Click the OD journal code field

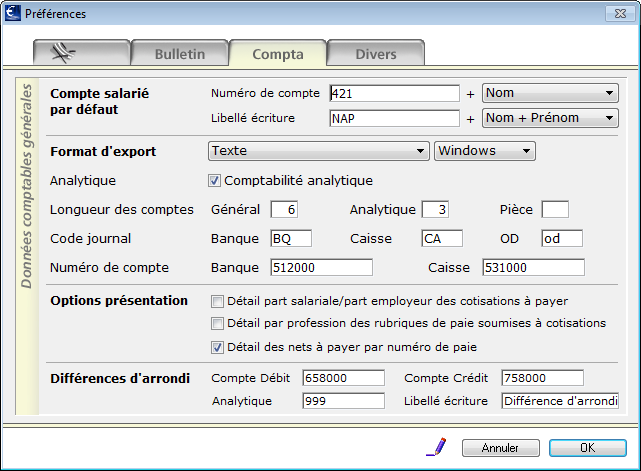point(562,238)
